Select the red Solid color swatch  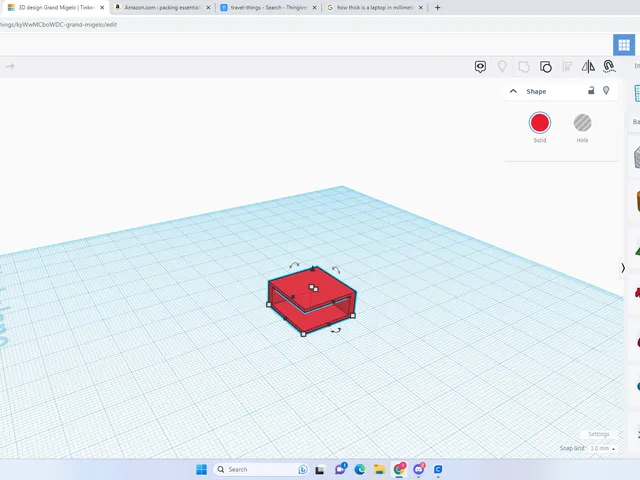[x=540, y=122]
